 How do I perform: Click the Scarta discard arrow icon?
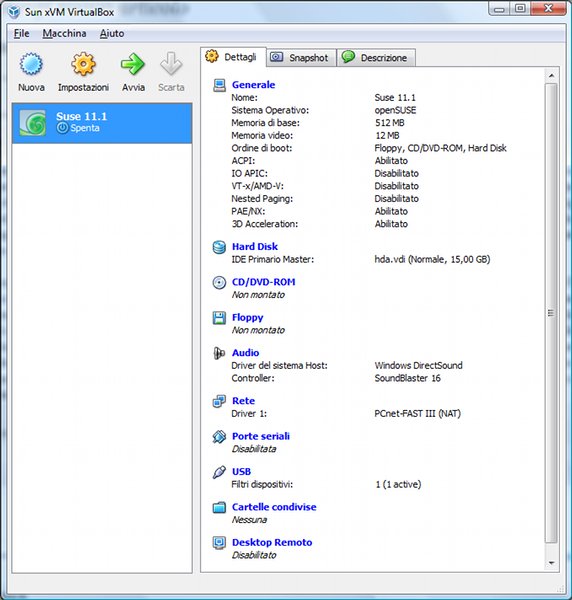point(171,64)
